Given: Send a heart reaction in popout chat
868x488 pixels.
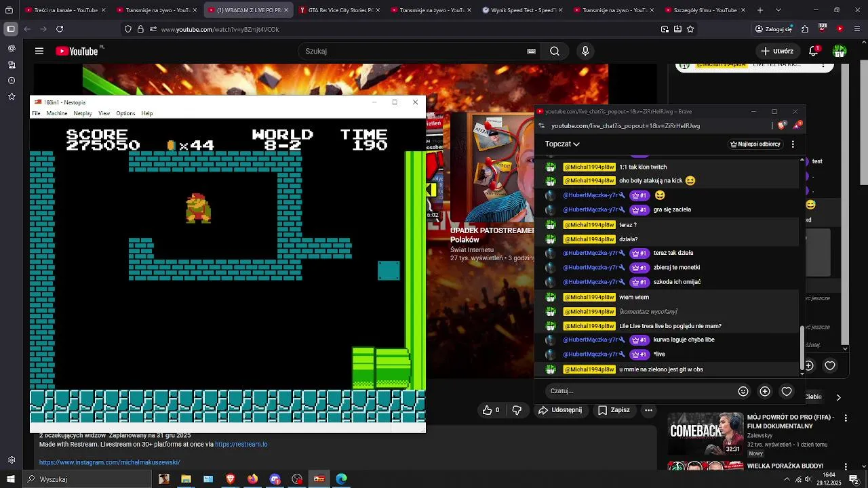Looking at the screenshot, I should click(787, 391).
